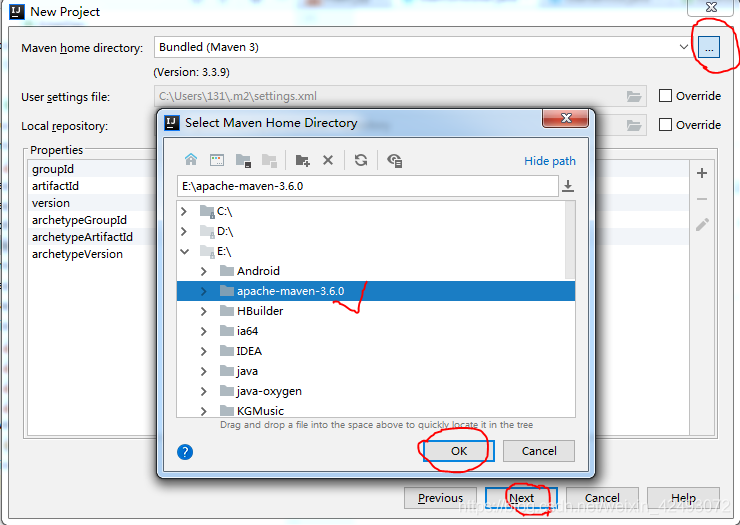Screen dimensions: 740x525
Task: Select the archetypeGroupId property row
Action: point(92,220)
